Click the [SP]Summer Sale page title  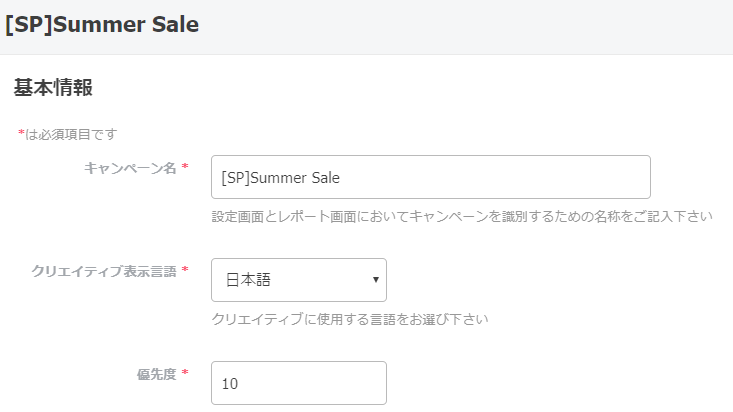[x=101, y=25]
